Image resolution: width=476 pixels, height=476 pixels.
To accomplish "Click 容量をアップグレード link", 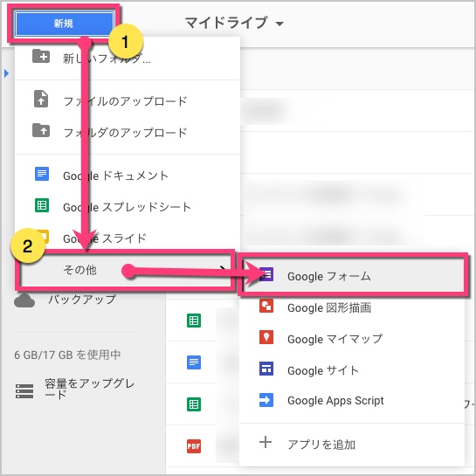I will pyautogui.click(x=90, y=389).
